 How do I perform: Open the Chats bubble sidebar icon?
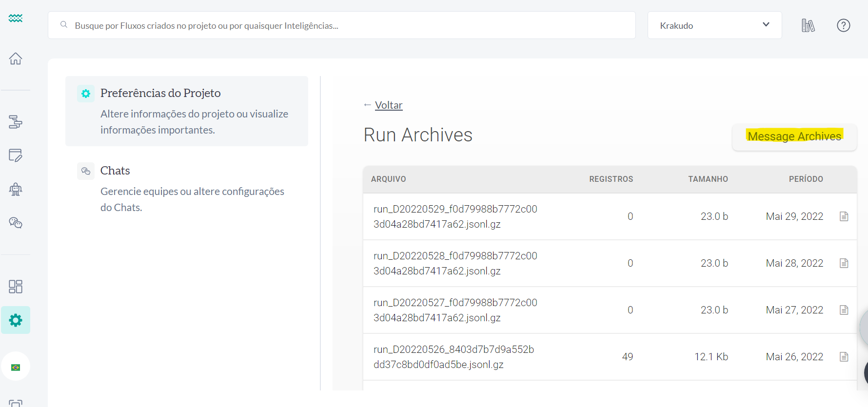pyautogui.click(x=16, y=223)
